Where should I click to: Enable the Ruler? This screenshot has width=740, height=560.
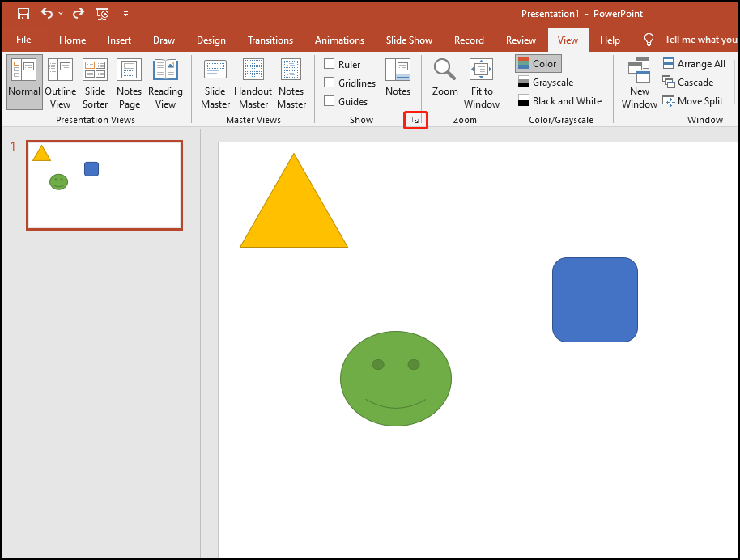(x=329, y=64)
